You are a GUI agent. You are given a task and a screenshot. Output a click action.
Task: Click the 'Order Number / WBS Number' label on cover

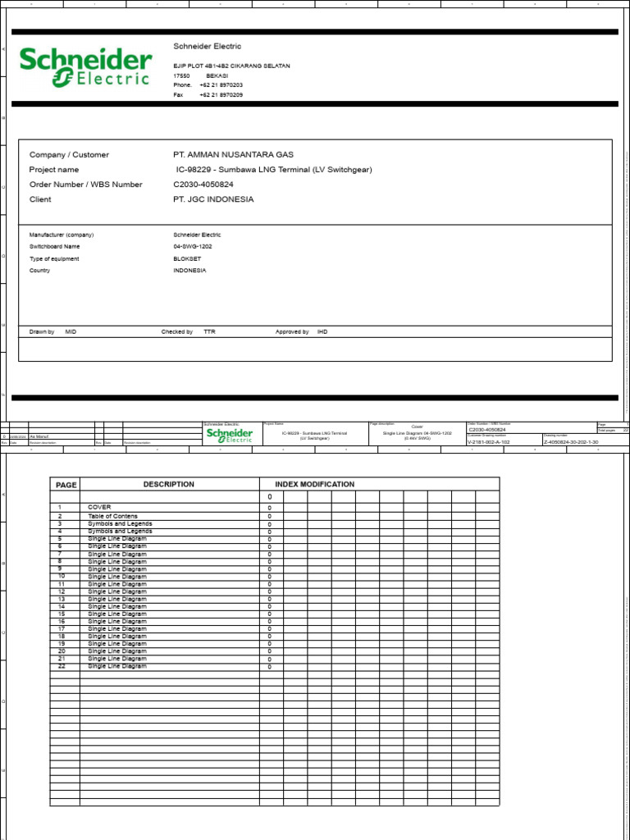click(x=85, y=185)
